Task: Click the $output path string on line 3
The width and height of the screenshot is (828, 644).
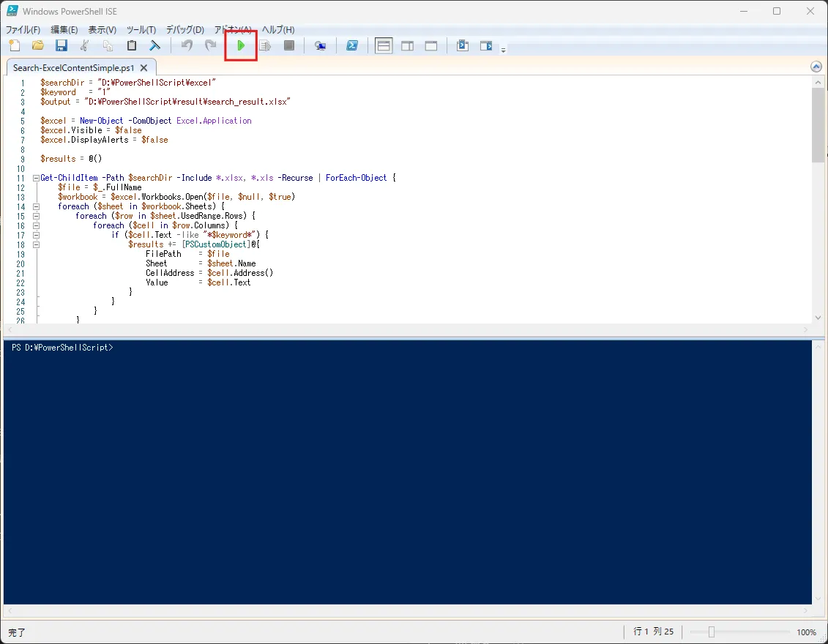Action: [187, 101]
